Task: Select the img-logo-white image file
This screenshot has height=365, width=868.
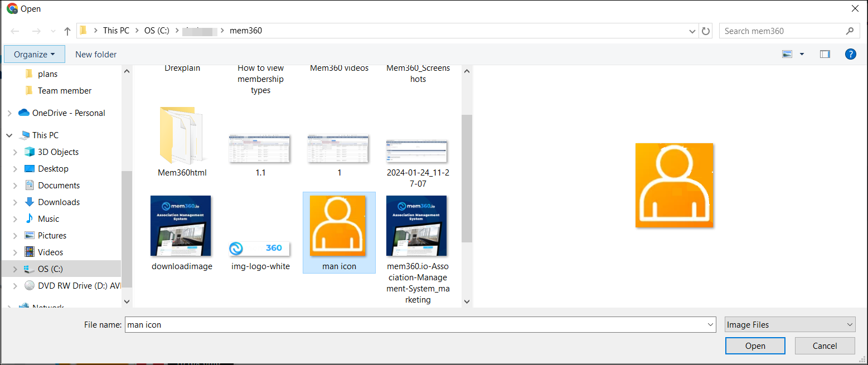Action: (x=260, y=249)
